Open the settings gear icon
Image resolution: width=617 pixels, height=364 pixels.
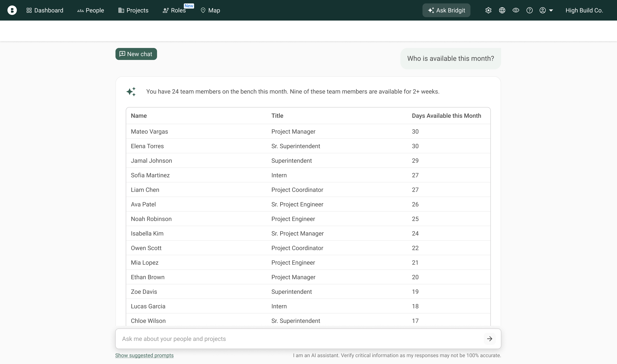(488, 10)
